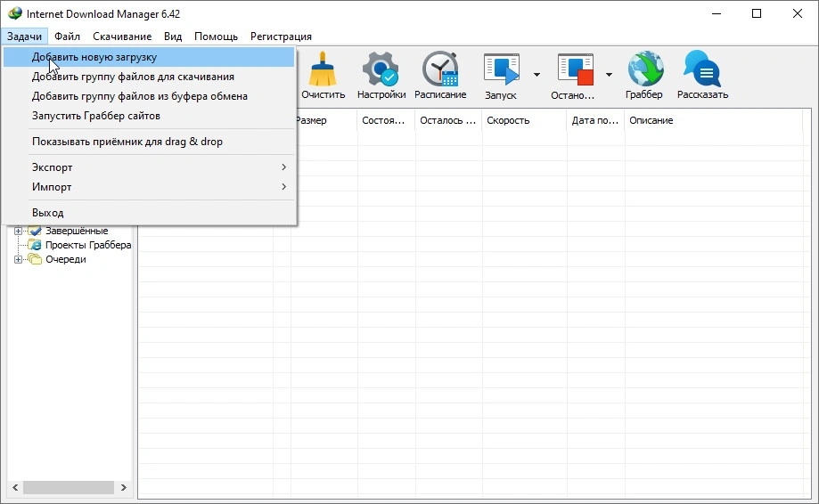Viewport: 819px width, 504px height.
Task: Sort by the Состоя... column header
Action: tap(387, 120)
